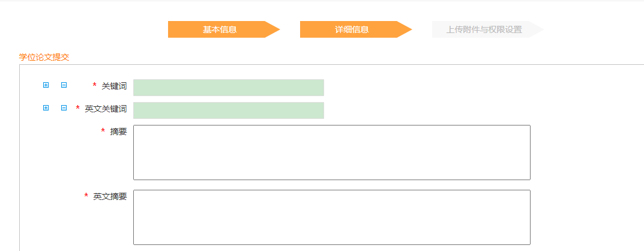This screenshot has height=251, width=644.
Task: Click the red asterisk before 关键词
Action: [95, 86]
